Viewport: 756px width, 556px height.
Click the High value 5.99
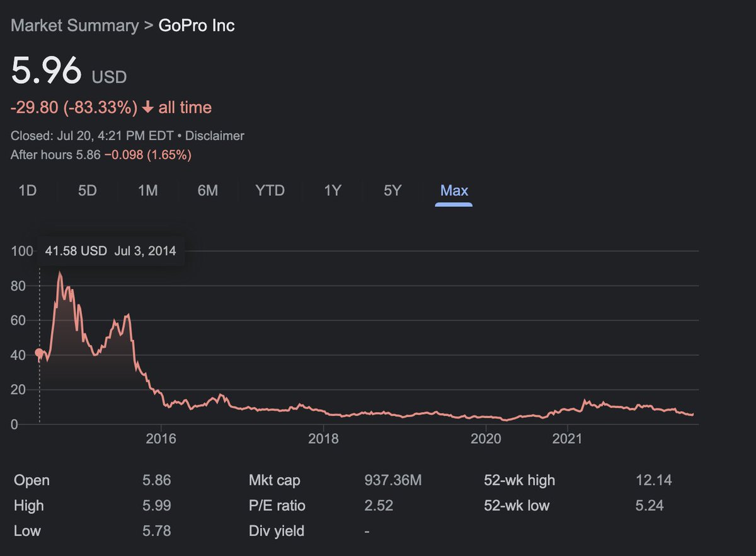[157, 506]
